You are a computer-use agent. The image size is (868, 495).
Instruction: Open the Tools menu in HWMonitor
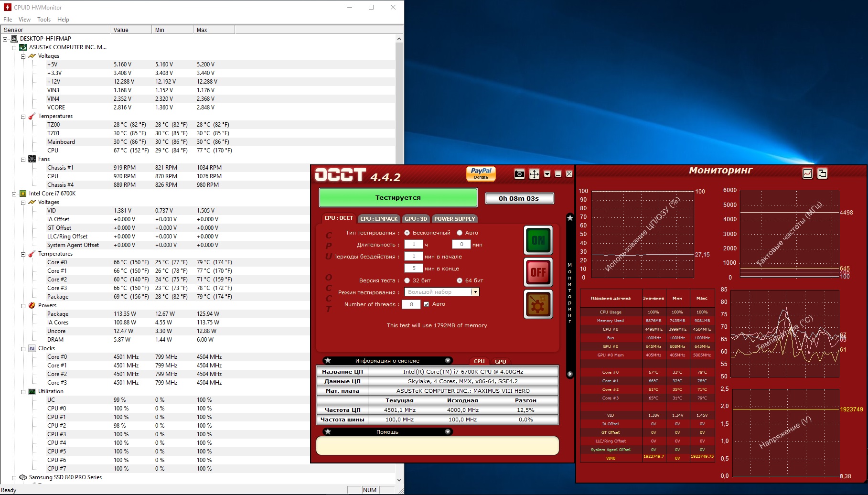[44, 20]
